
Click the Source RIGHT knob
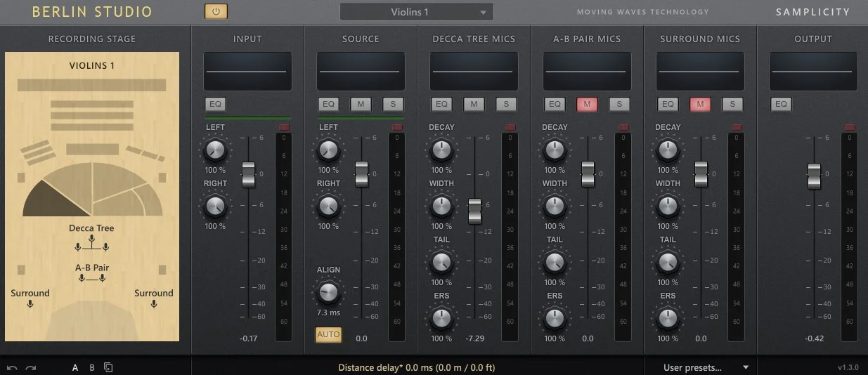pos(328,206)
